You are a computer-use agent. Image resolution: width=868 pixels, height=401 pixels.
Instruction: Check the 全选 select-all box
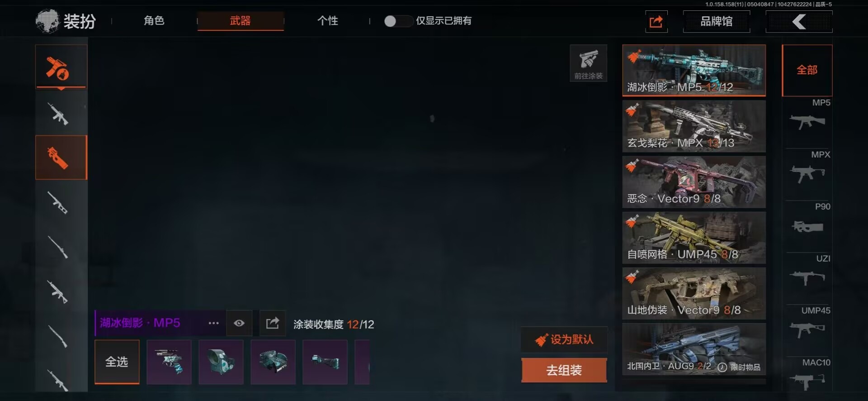(117, 362)
